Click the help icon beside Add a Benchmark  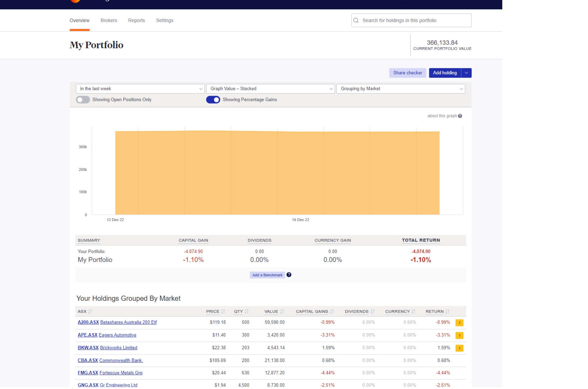289,275
